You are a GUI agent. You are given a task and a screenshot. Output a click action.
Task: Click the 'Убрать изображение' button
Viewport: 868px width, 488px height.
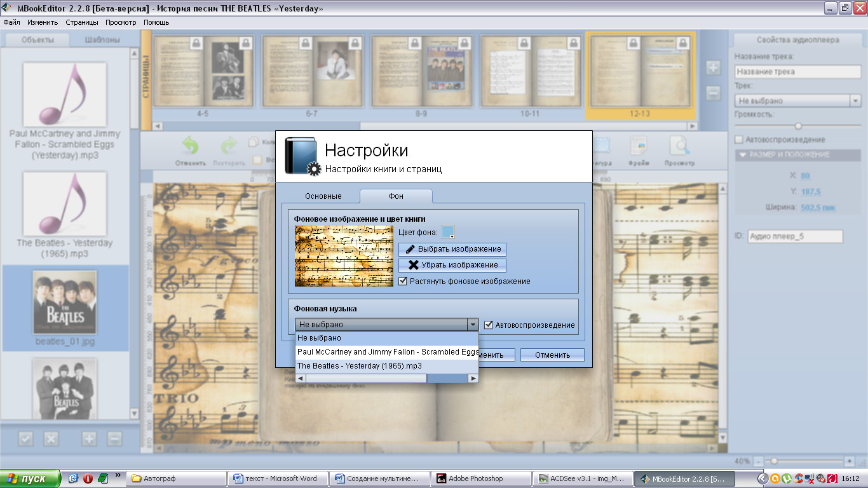click(452, 265)
